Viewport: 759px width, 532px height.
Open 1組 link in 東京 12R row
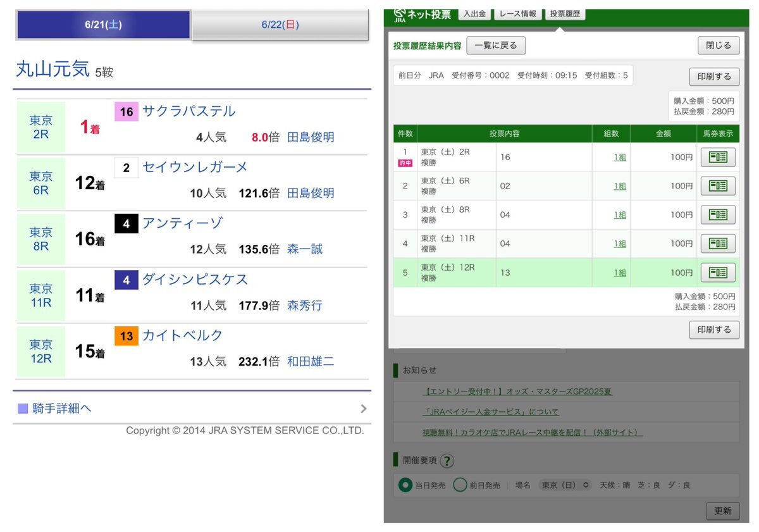pos(620,273)
